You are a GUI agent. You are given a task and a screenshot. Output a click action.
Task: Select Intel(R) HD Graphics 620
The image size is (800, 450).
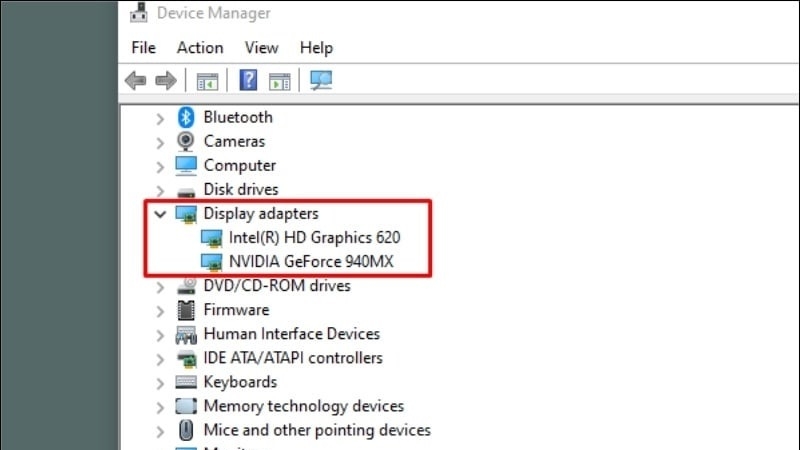coord(314,238)
